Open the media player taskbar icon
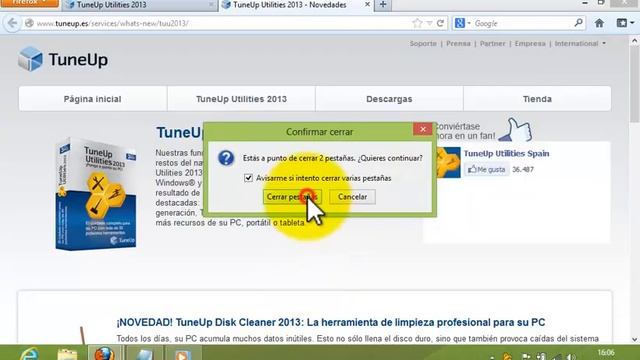 182,354
